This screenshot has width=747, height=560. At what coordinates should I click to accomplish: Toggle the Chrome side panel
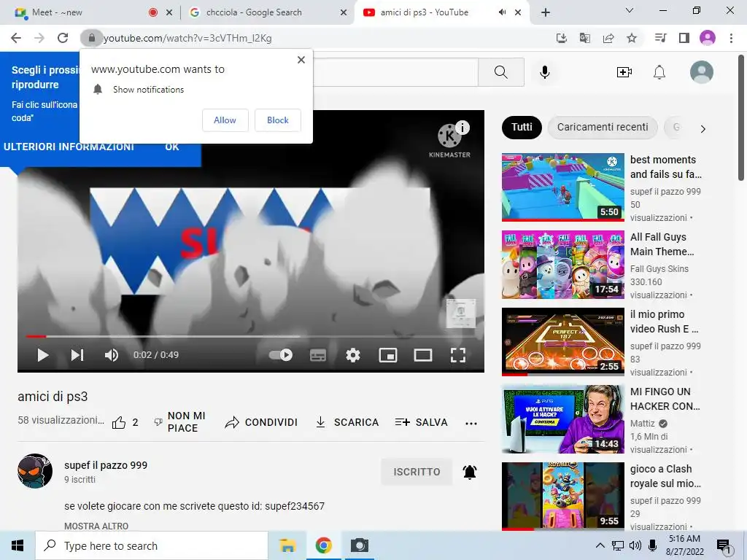(x=684, y=38)
